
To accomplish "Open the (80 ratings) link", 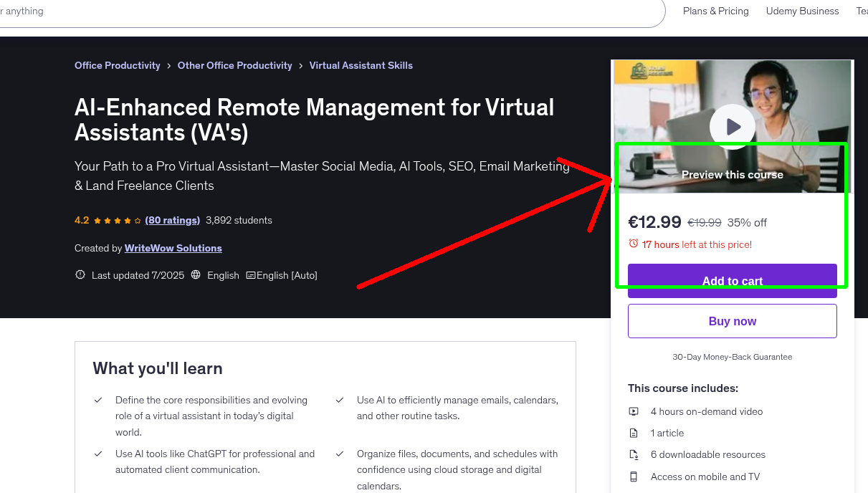I will [172, 220].
